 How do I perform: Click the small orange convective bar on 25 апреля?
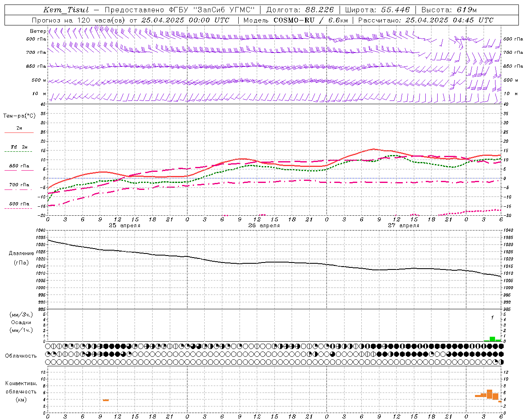[x=106, y=400]
